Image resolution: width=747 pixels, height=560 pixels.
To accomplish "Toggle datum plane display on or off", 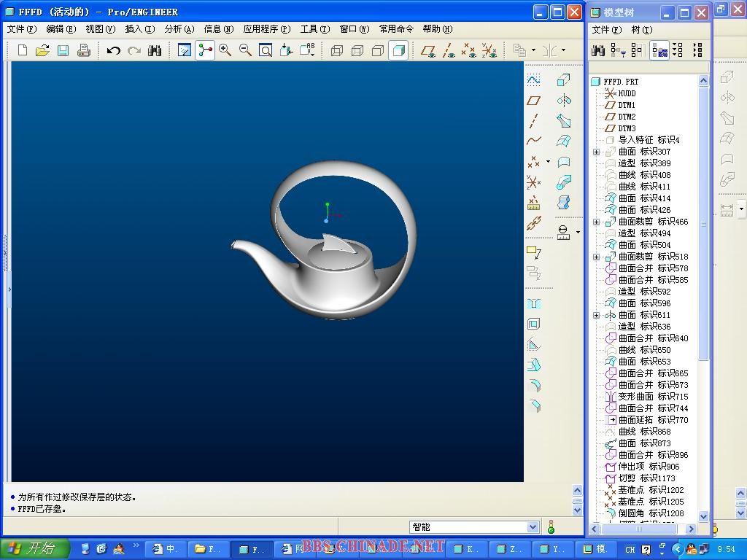I will click(428, 50).
